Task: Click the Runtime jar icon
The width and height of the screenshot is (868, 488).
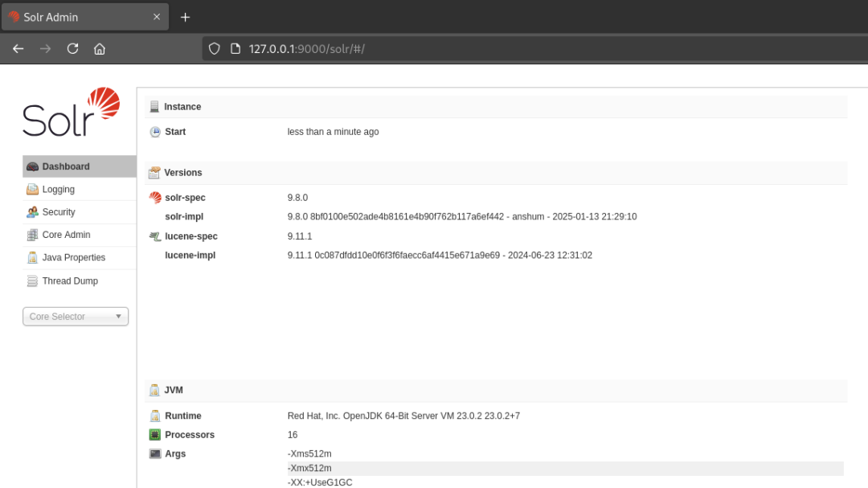Action: point(155,416)
